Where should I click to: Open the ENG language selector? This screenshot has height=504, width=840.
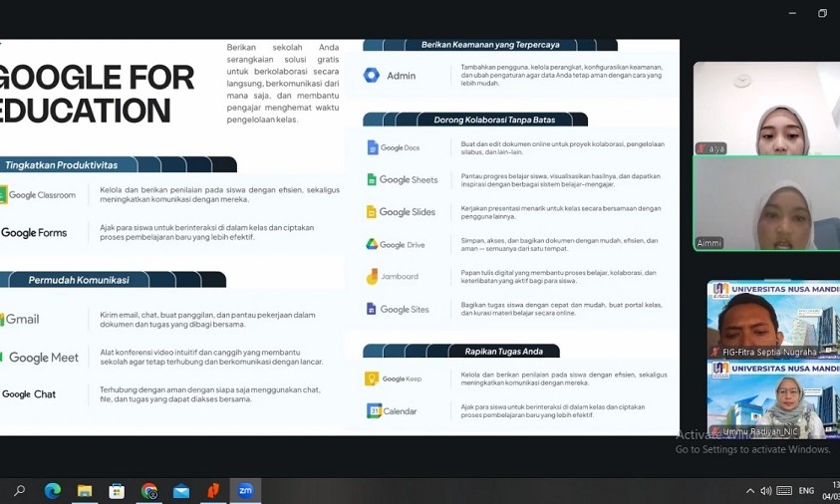pos(806,491)
